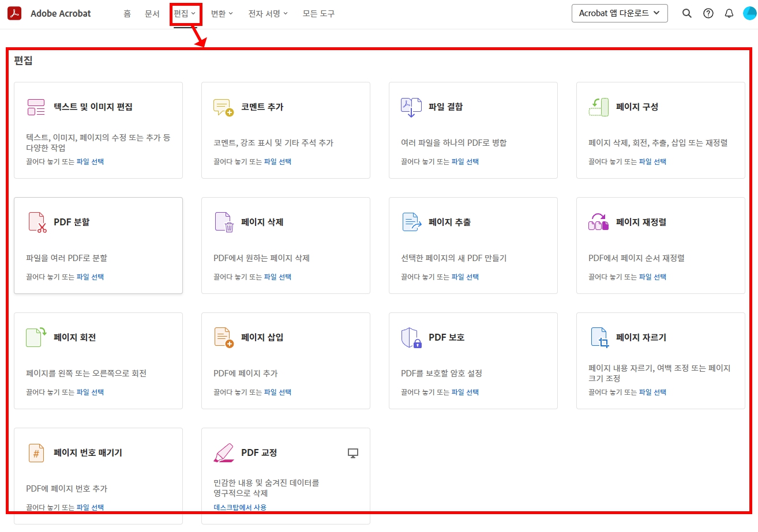Viewport: 758px width, 532px height.
Task: Click the 페이지 재정렬 icon
Action: pyautogui.click(x=599, y=222)
